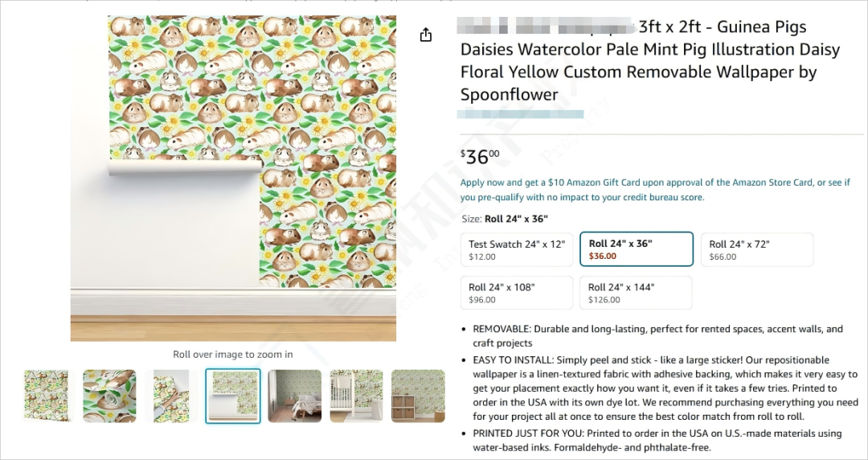Choose Roll 24" x 108" for $96.00
Image resolution: width=868 pixels, height=460 pixels.
[x=517, y=293]
